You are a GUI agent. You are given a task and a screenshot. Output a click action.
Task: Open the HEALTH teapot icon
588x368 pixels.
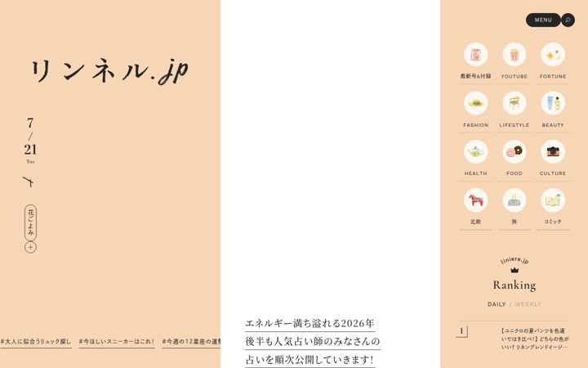[475, 151]
